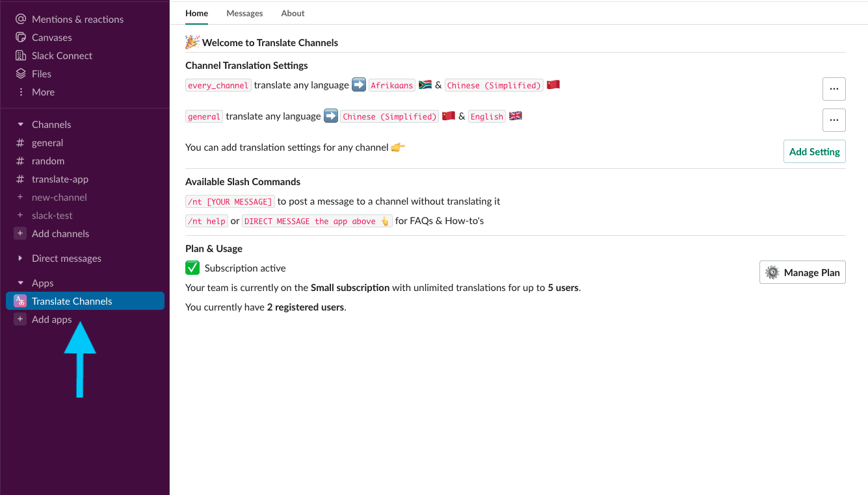Click the Add Setting button

815,151
